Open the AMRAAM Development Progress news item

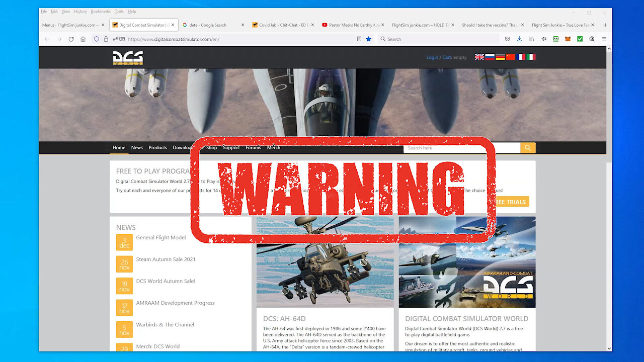(x=175, y=303)
